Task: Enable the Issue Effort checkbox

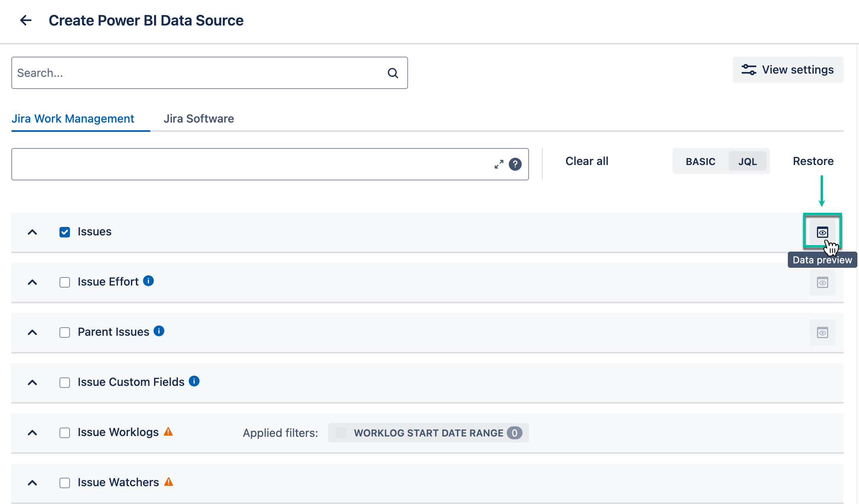Action: pos(65,282)
